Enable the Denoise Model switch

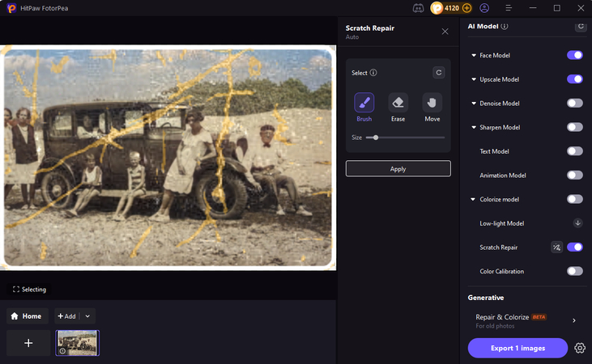[x=575, y=103]
